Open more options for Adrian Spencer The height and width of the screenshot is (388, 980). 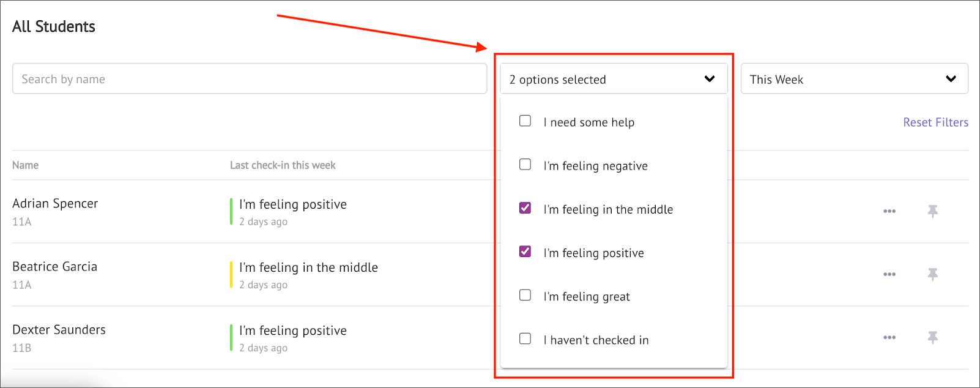(889, 211)
